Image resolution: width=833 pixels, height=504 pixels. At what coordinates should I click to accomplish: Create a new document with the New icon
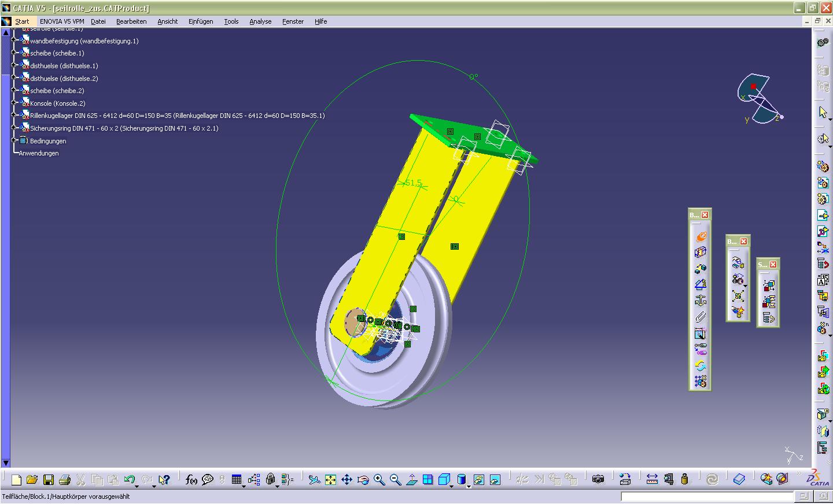(x=16, y=480)
